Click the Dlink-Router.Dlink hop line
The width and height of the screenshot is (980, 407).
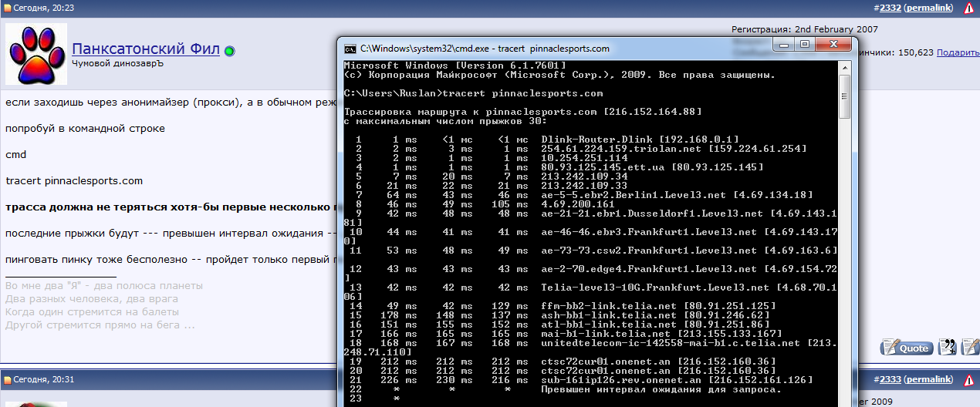[546, 139]
